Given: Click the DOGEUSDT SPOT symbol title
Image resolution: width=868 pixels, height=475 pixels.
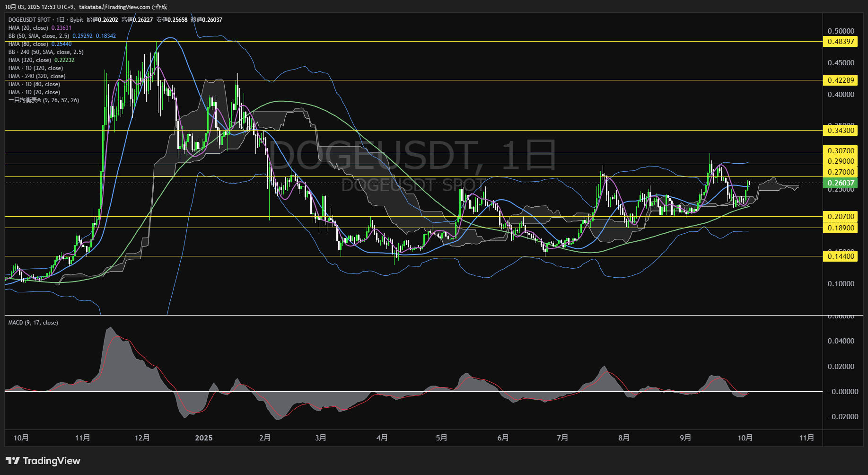Looking at the screenshot, I should point(29,20).
